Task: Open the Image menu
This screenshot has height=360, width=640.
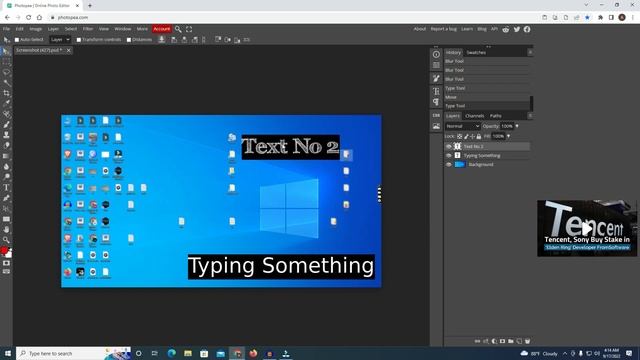Action: pos(36,29)
